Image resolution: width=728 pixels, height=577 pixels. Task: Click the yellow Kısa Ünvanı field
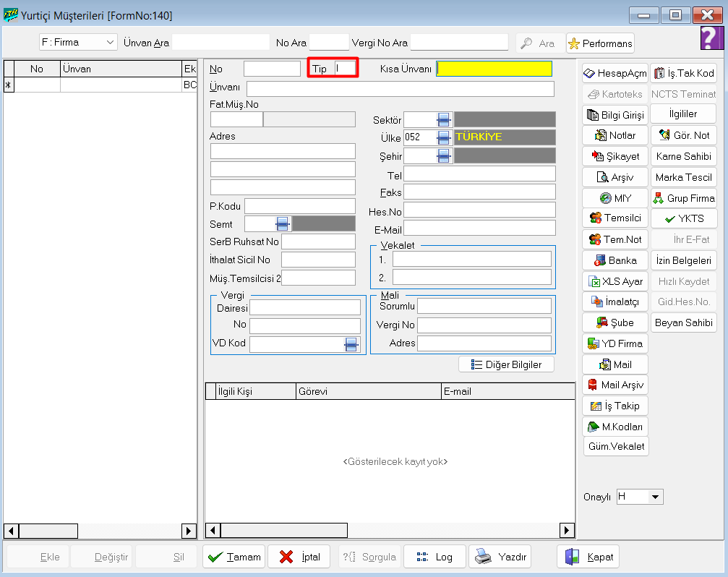click(x=494, y=69)
